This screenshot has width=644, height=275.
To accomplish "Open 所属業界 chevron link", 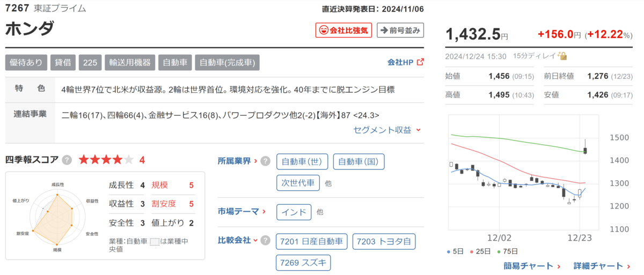I will click(255, 161).
